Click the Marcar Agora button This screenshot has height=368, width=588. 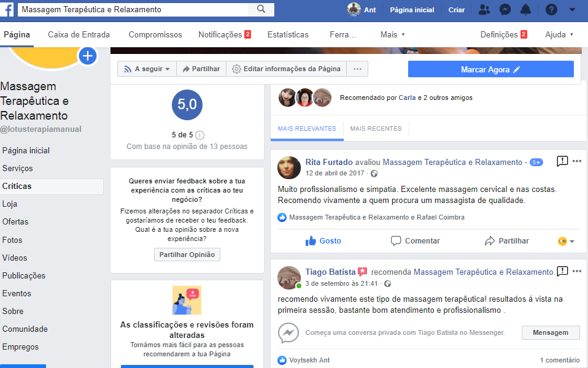(x=490, y=70)
